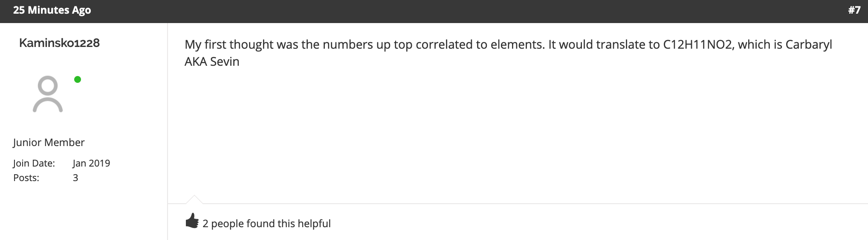Click '2 people found this helpful' text
Image resolution: width=868 pixels, height=240 pixels.
pyautogui.click(x=266, y=223)
